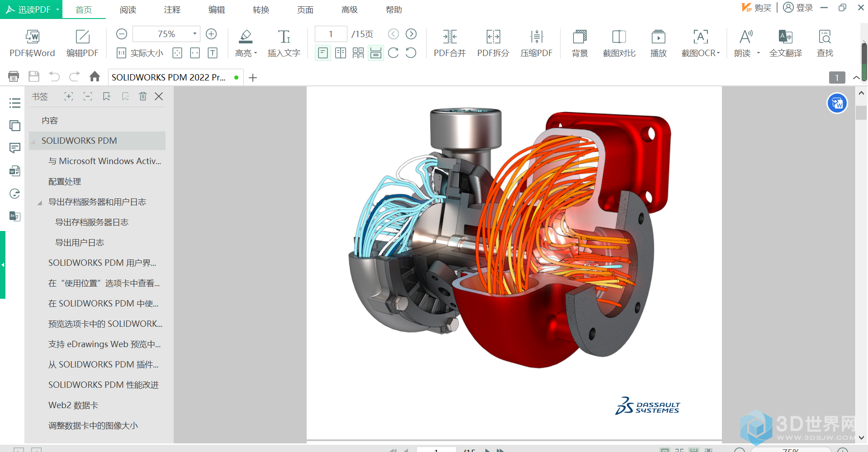Viewport: 868px width, 452px height.
Task: Open the 查找 search tool
Action: [825, 43]
